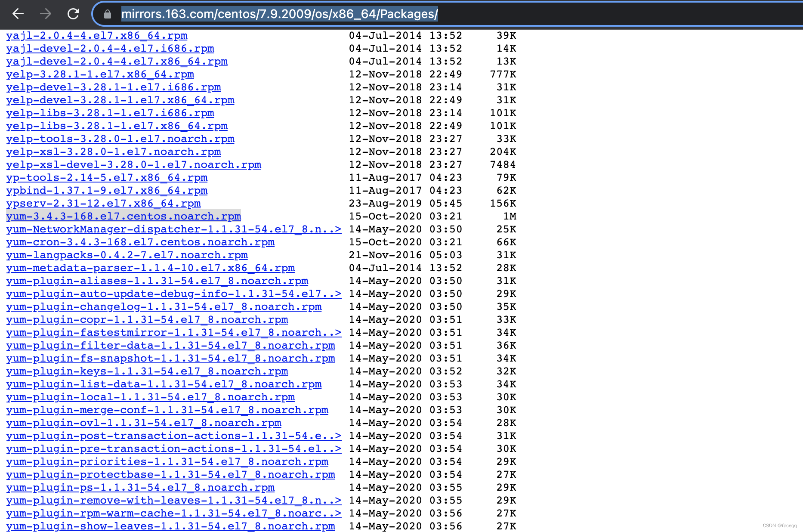The image size is (803, 532).
Task: Open yum-plugin-list-data package link
Action: pos(164,384)
